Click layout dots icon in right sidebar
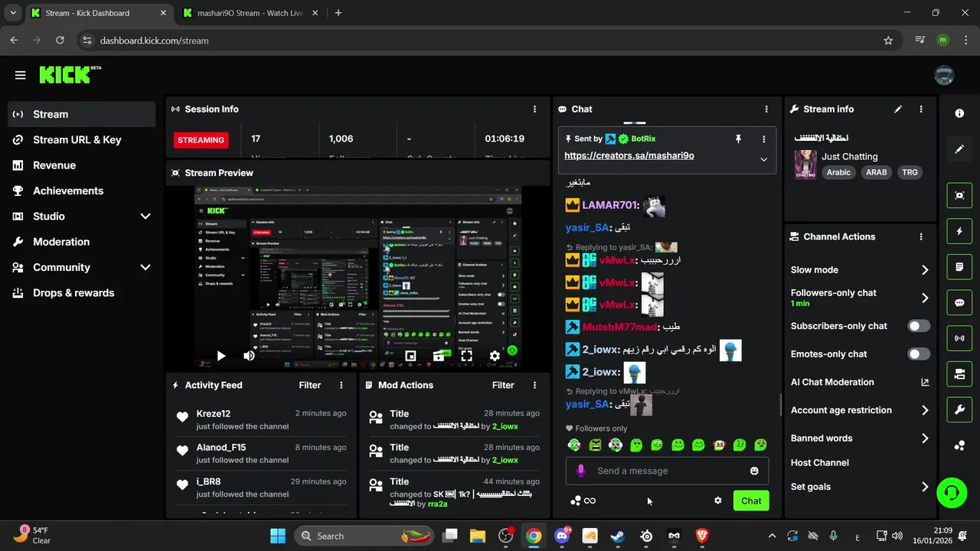Viewport: 980px width, 551px height. tap(959, 445)
